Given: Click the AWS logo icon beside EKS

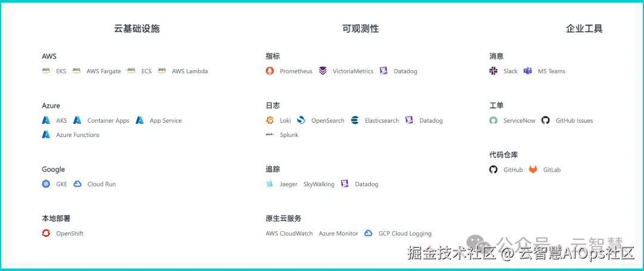Looking at the screenshot, I should 46,70.
